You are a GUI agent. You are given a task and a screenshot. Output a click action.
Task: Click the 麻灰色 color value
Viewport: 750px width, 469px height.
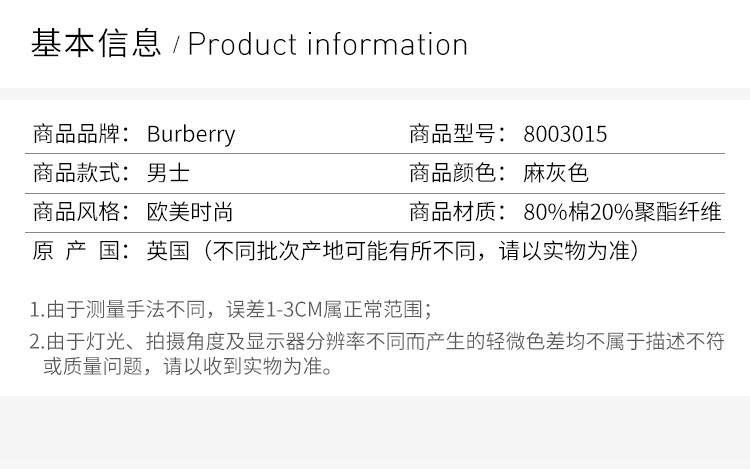tap(556, 173)
